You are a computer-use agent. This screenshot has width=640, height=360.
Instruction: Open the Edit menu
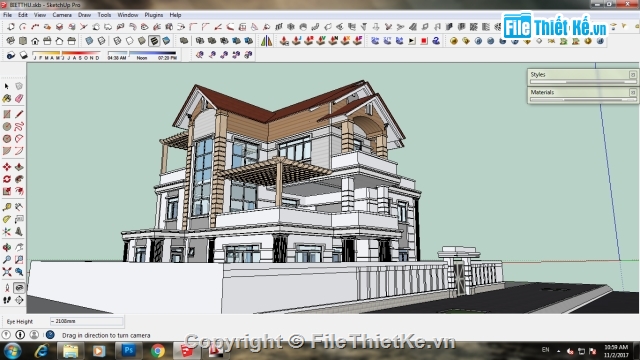tap(22, 15)
